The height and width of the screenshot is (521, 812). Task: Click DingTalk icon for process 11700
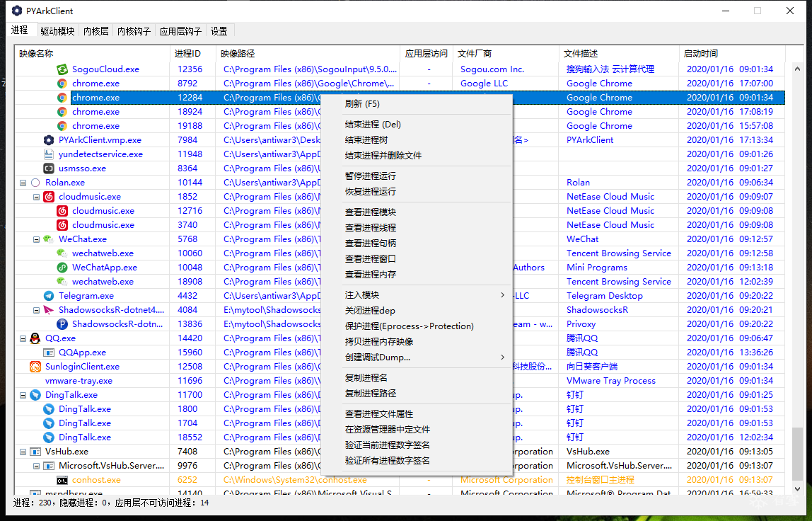(35, 395)
